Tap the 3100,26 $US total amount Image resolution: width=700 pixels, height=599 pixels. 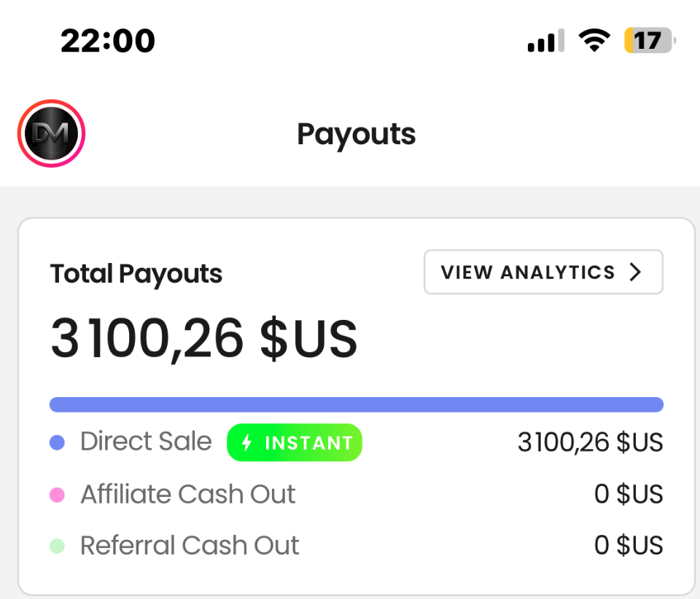204,338
